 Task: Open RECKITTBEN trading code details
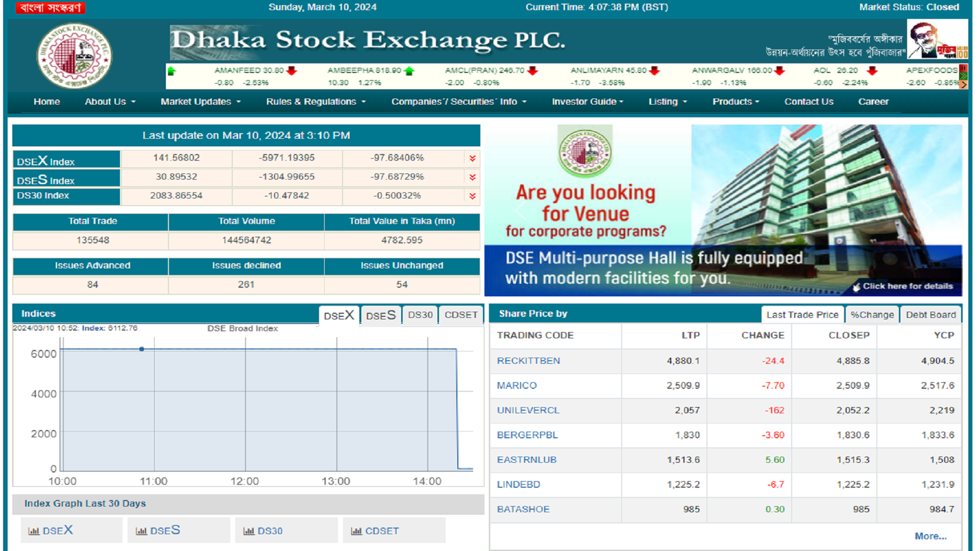(528, 361)
